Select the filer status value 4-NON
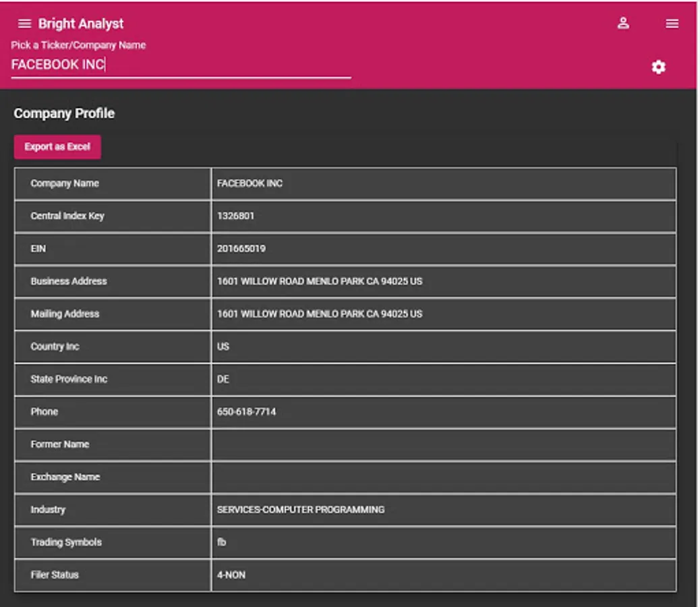Image resolution: width=700 pixels, height=607 pixels. 231,575
